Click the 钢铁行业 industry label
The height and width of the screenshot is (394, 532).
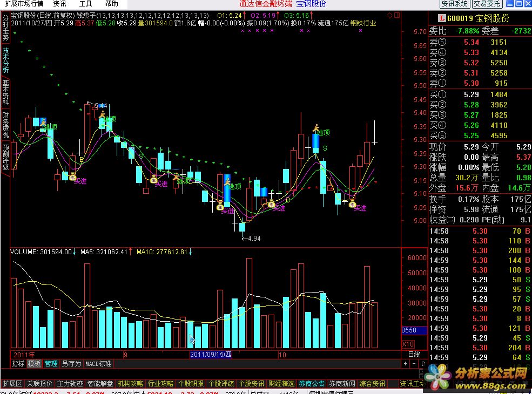click(x=363, y=23)
